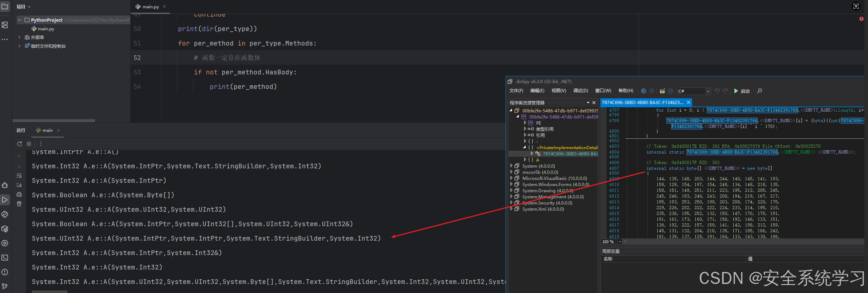Screen dimensions: 868x293
Task: Start debugging with 启动 button in dnSpy
Action: coord(742,91)
